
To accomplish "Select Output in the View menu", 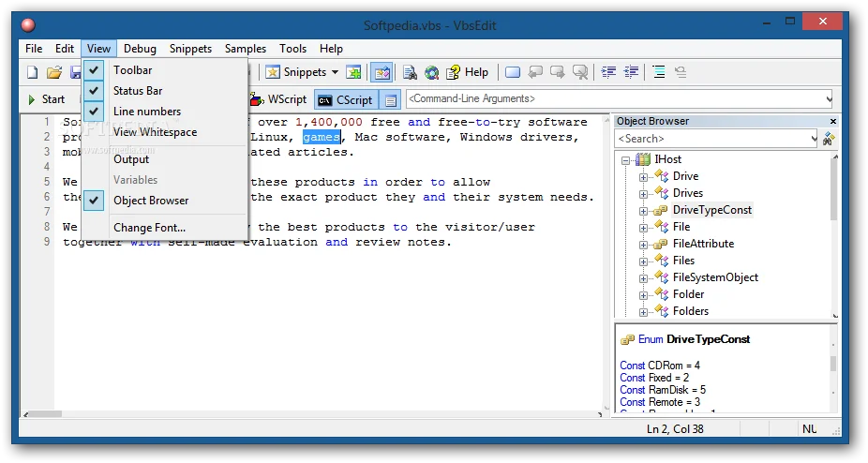I will 131,159.
